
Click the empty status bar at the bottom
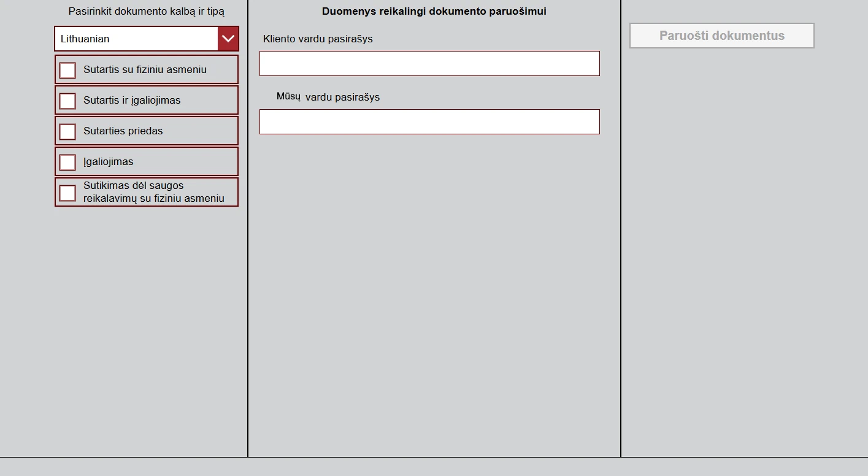434,467
